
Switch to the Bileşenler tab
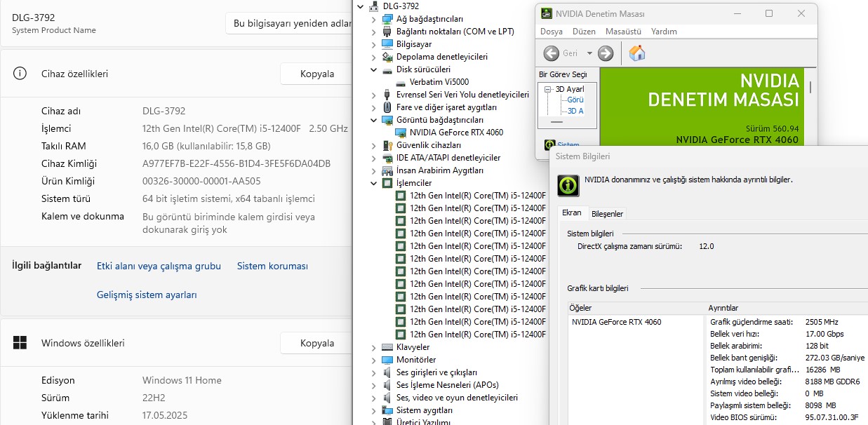click(x=607, y=214)
